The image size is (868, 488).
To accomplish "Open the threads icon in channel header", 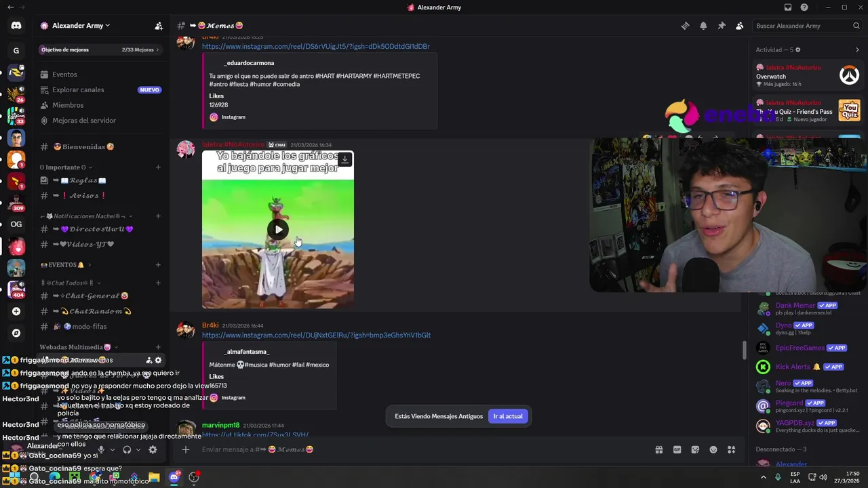I will [685, 26].
